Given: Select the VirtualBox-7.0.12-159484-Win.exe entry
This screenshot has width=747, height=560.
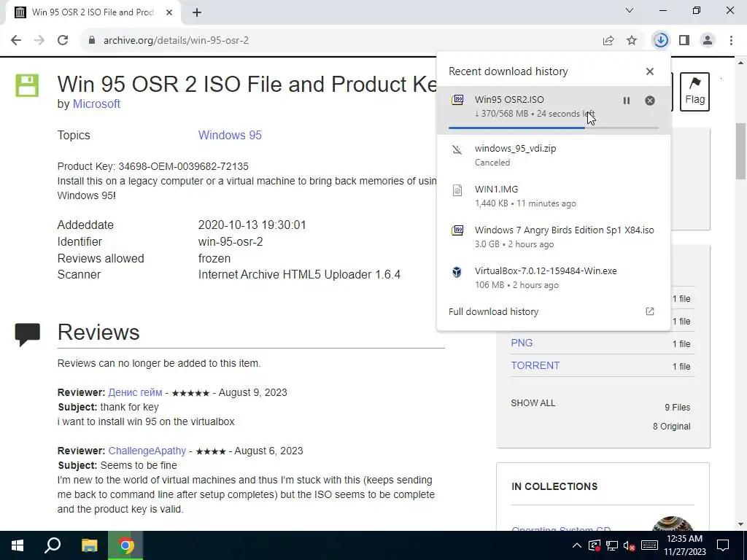Looking at the screenshot, I should (x=554, y=278).
